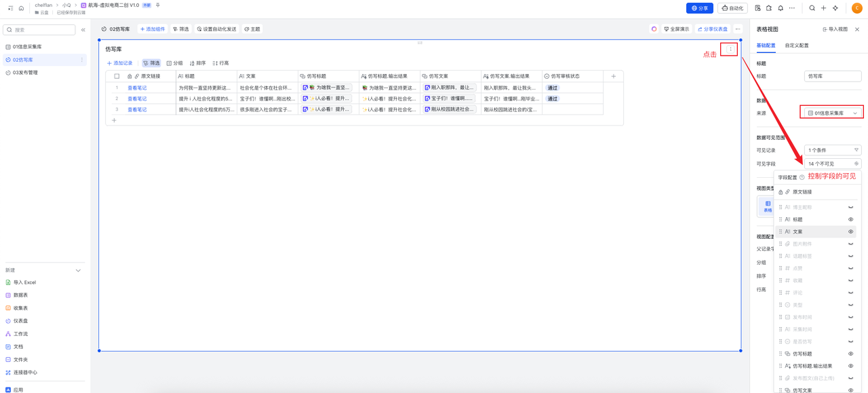Image resolution: width=868 pixels, height=393 pixels.
Task: Click the blue 分享 button
Action: click(700, 8)
